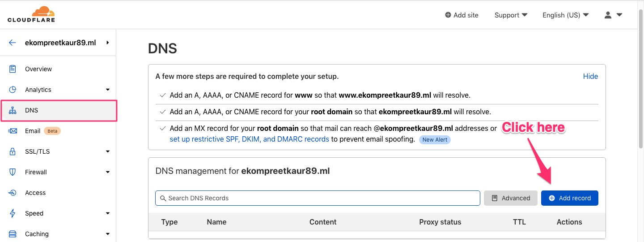Click the Email envelope icon
This screenshot has width=644, height=242.
[13, 131]
